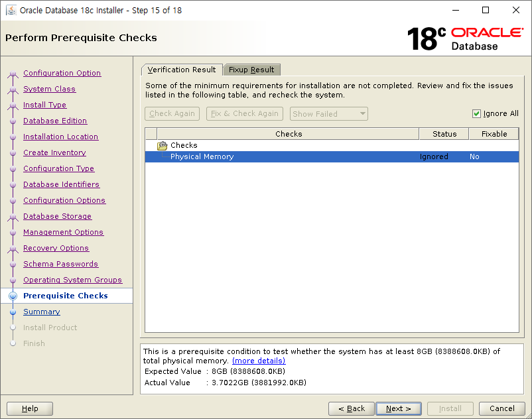Click the Checks column header

click(x=288, y=134)
